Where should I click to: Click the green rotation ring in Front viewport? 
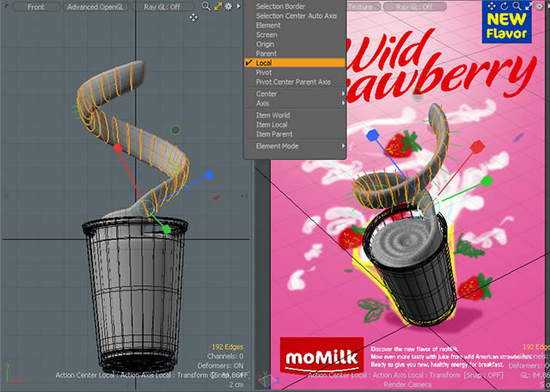(x=175, y=130)
